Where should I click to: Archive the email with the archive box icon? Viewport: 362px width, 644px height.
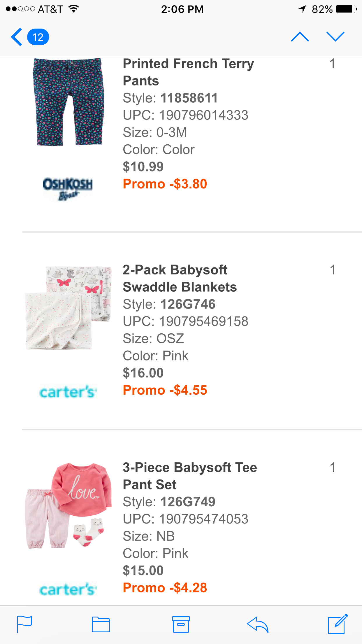[x=181, y=624]
